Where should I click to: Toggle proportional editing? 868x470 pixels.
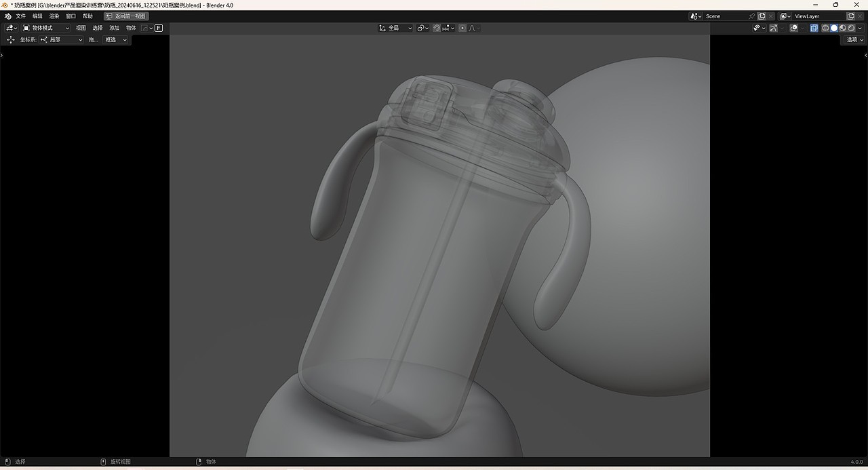[x=462, y=28]
